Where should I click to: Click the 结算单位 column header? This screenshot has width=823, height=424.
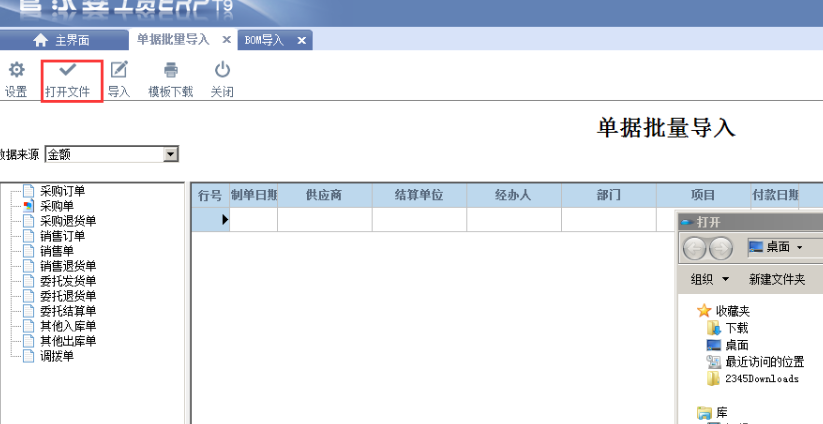[x=419, y=195]
